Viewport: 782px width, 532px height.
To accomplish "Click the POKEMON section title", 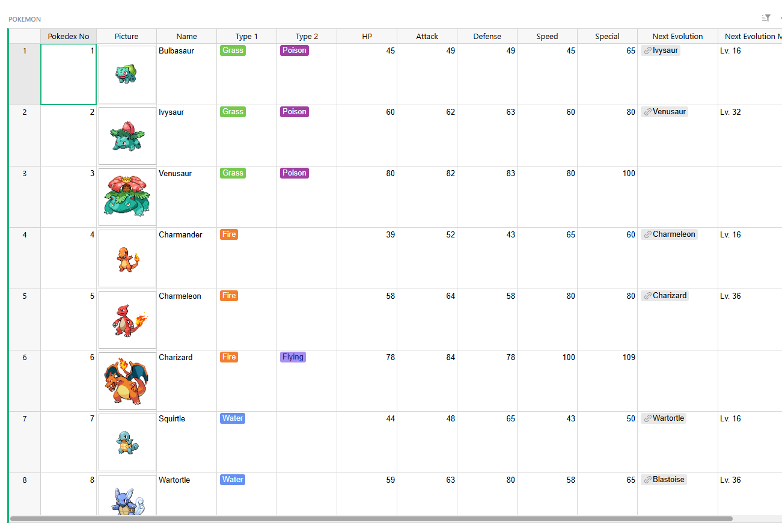I will tap(25, 19).
